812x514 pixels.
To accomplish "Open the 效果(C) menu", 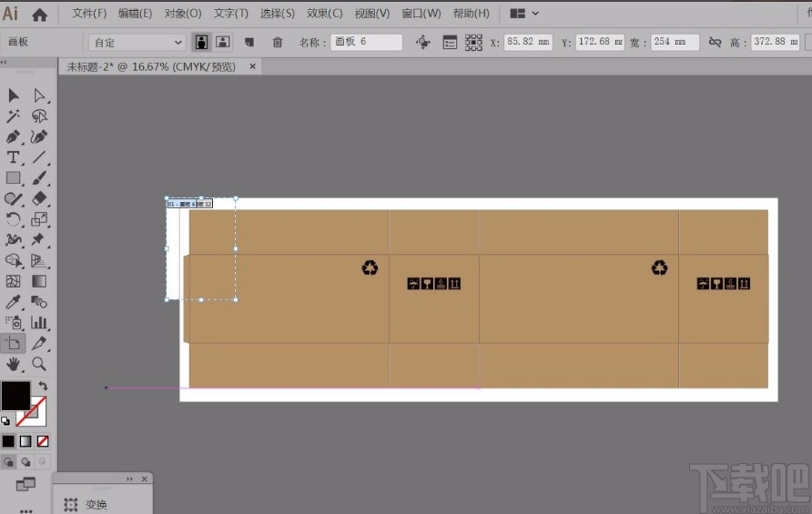I will coord(324,14).
